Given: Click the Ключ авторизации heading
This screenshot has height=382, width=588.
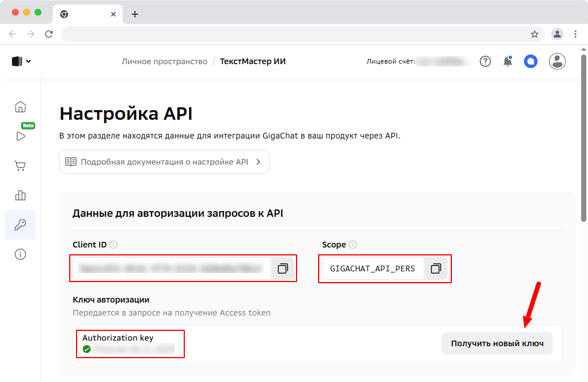Looking at the screenshot, I should (111, 300).
